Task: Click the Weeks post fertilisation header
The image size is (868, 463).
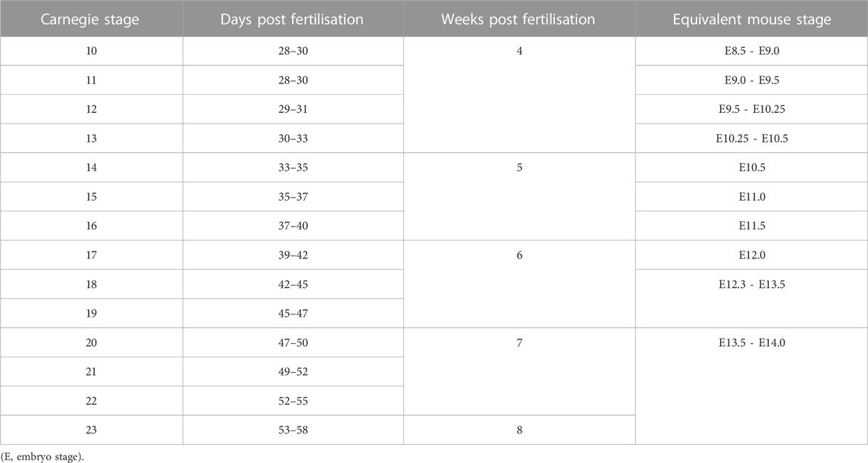Action: (x=519, y=20)
